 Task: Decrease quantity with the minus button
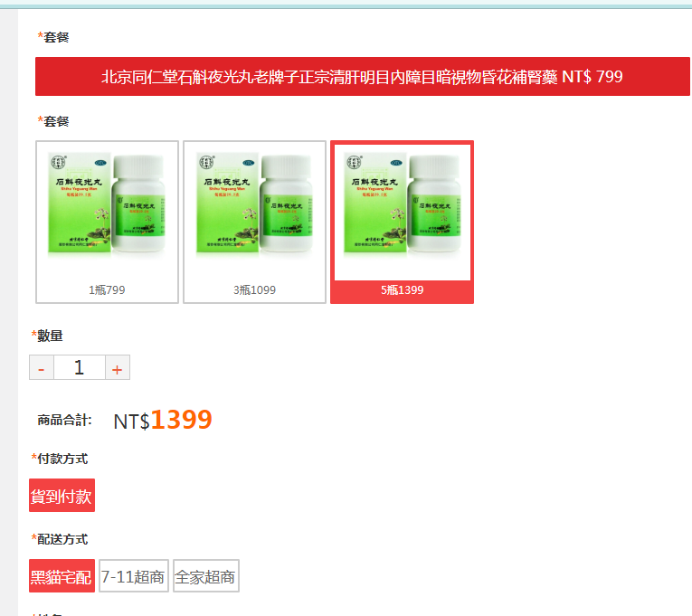[x=42, y=367]
